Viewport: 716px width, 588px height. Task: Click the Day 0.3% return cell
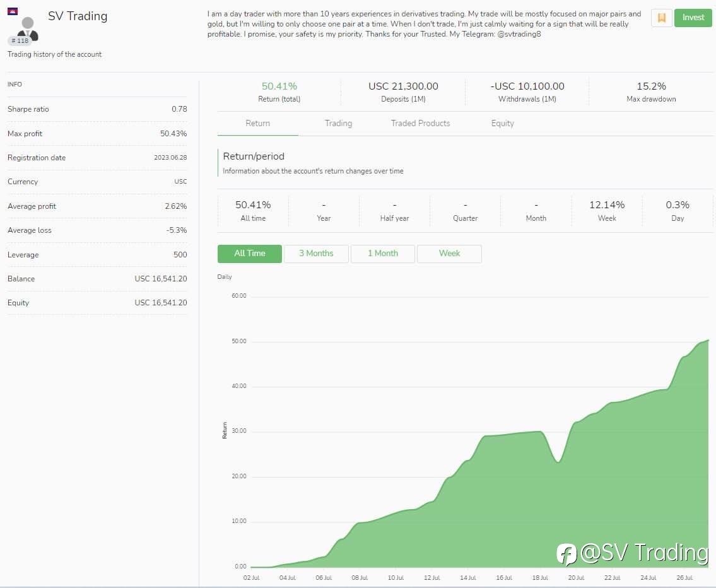tap(677, 211)
